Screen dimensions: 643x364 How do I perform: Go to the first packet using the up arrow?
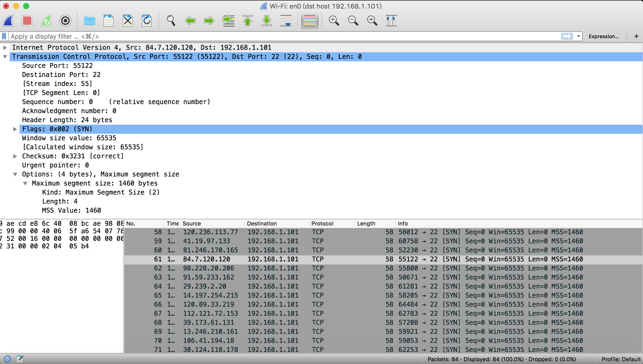pos(248,21)
